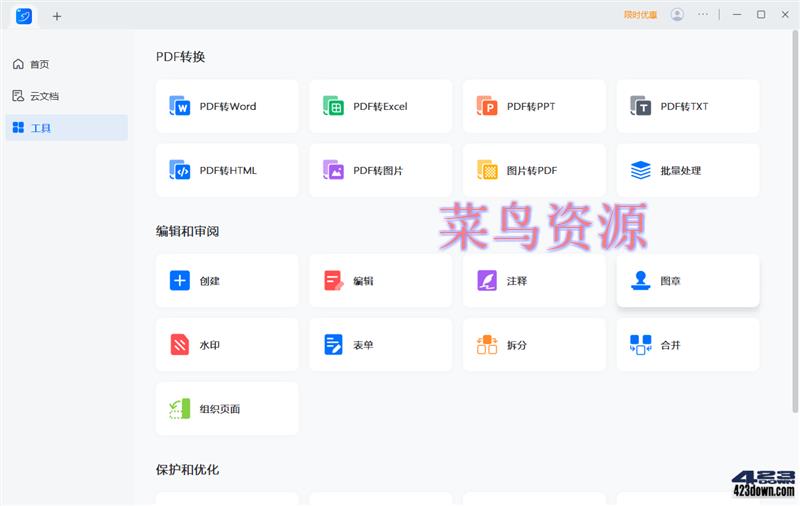Click the PDF转Excel green icon
Image resolution: width=800 pixels, height=506 pixels.
coord(333,106)
